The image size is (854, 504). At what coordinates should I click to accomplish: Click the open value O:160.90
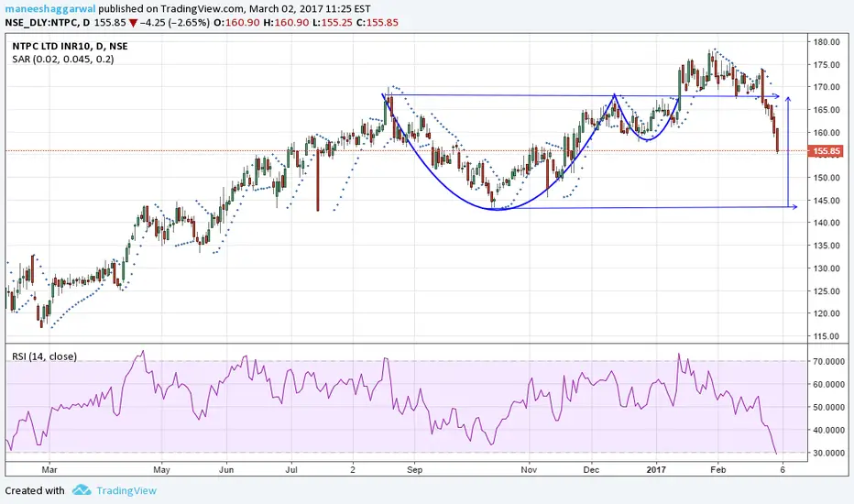click(x=236, y=22)
